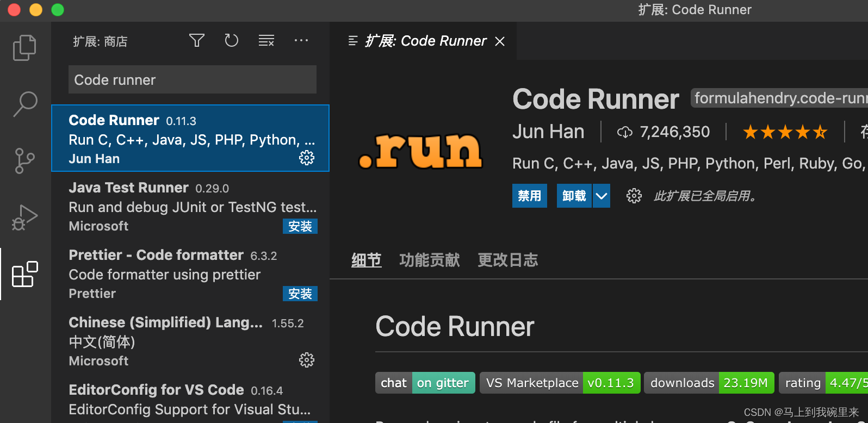Image resolution: width=868 pixels, height=423 pixels.
Task: Open manage gear on Code Runner list item
Action: 307,158
